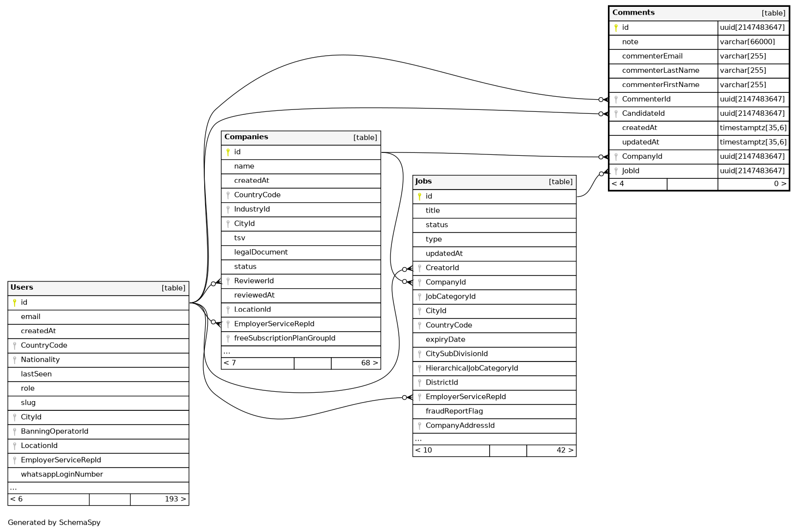Open the Jobs table header title
This screenshot has height=532, width=798.
424,182
